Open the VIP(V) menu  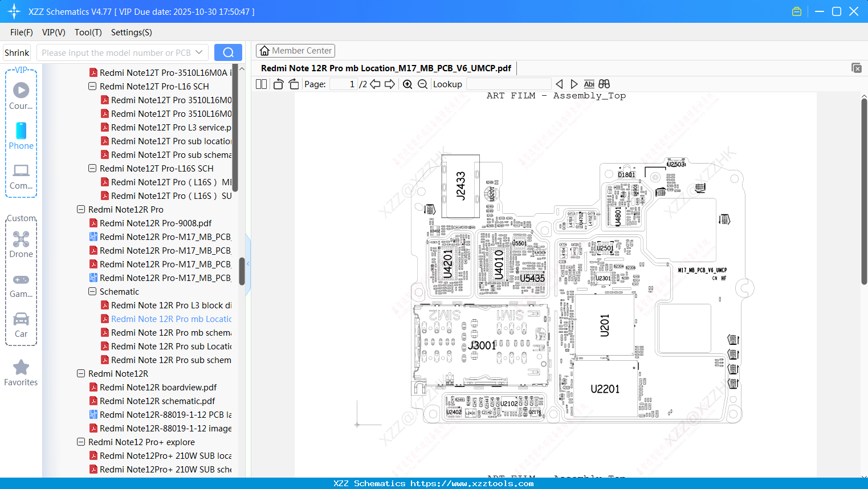tap(53, 32)
